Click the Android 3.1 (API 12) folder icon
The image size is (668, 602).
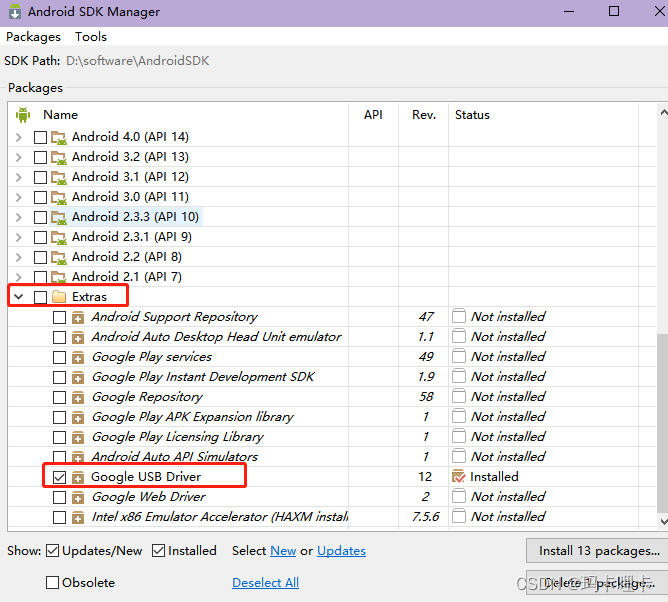click(59, 177)
